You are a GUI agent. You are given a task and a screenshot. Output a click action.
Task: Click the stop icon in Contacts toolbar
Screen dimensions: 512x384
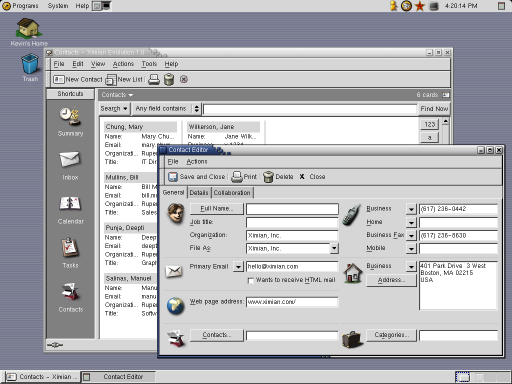pos(184,79)
